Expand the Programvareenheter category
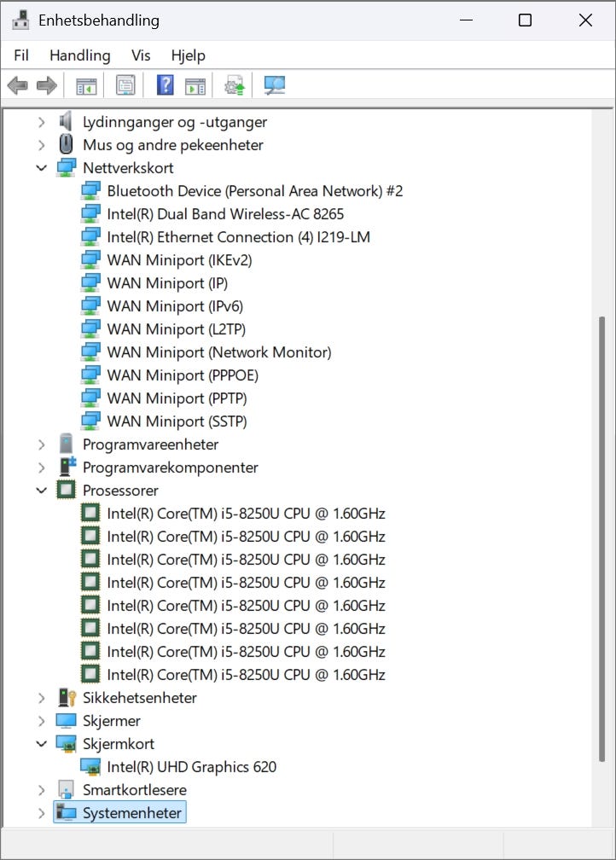616x860 pixels. [x=42, y=445]
